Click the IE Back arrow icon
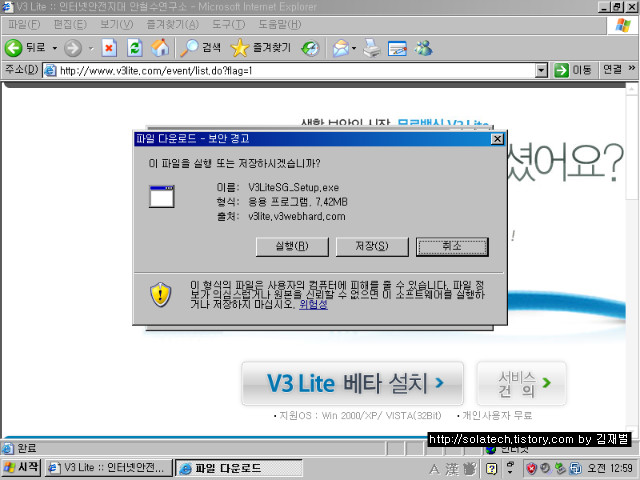The image size is (640, 480). (x=13, y=48)
